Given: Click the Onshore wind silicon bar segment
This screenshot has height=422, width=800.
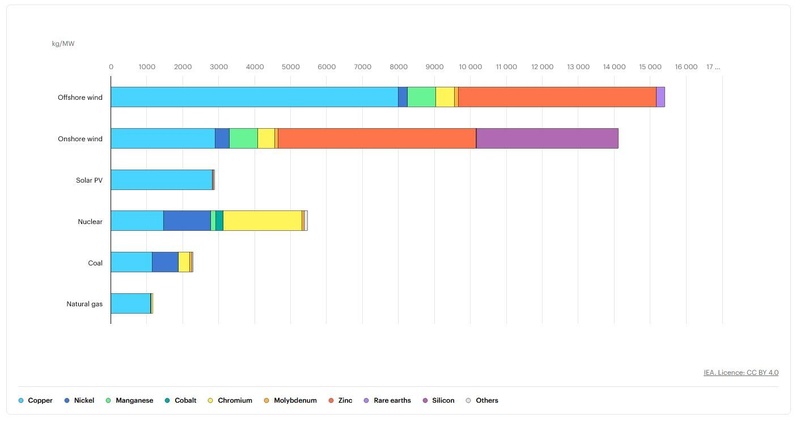Looking at the screenshot, I should 547,138.
